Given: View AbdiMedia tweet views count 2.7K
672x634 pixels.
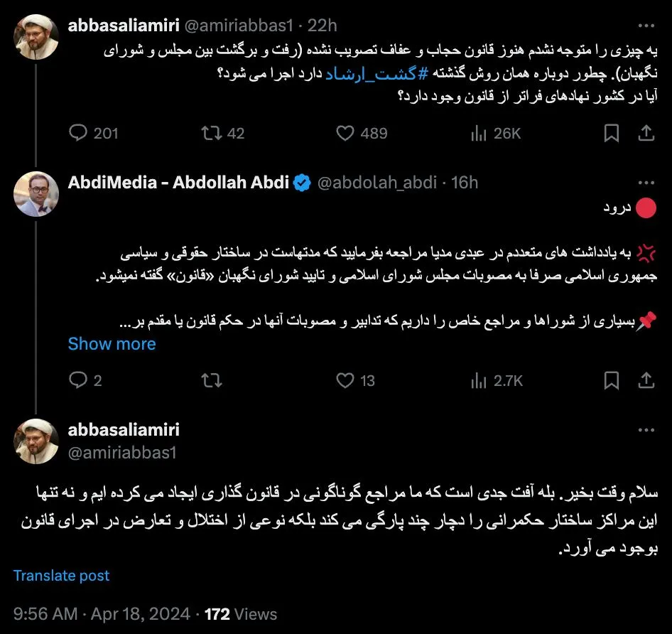Looking at the screenshot, I should (497, 380).
